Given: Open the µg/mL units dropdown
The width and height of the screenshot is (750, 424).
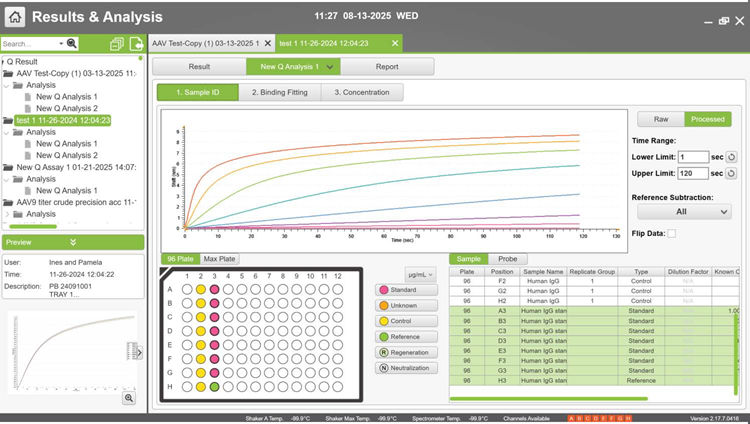Looking at the screenshot, I should pos(419,274).
